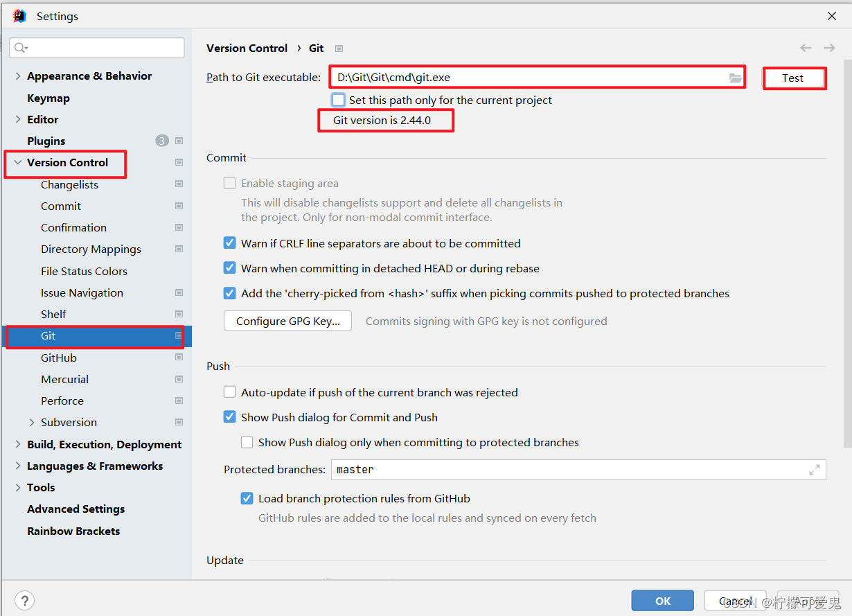Image resolution: width=852 pixels, height=616 pixels.
Task: Expand Languages & Frameworks section
Action: 18,466
